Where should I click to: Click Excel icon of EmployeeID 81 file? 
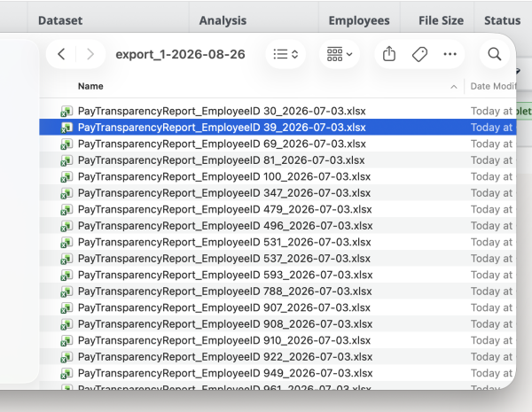click(x=66, y=160)
